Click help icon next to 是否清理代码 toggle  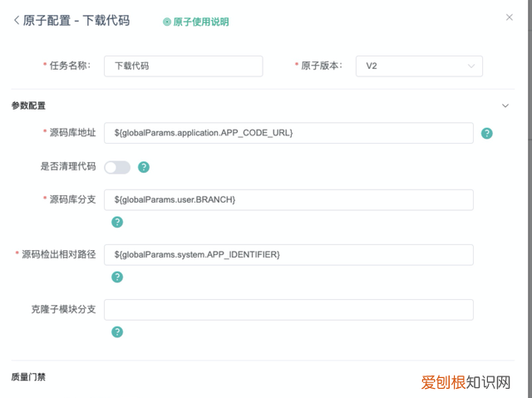[x=144, y=167]
